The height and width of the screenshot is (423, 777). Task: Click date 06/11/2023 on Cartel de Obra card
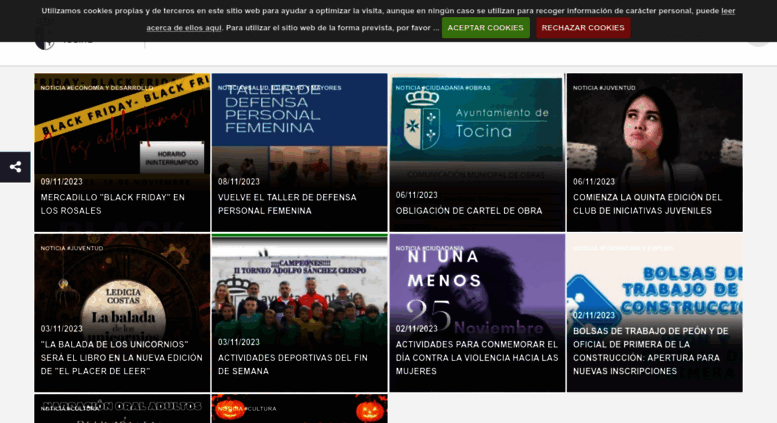tap(416, 195)
